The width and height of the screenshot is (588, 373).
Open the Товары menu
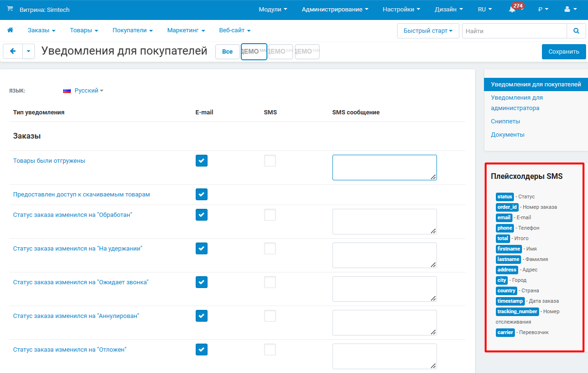(84, 30)
